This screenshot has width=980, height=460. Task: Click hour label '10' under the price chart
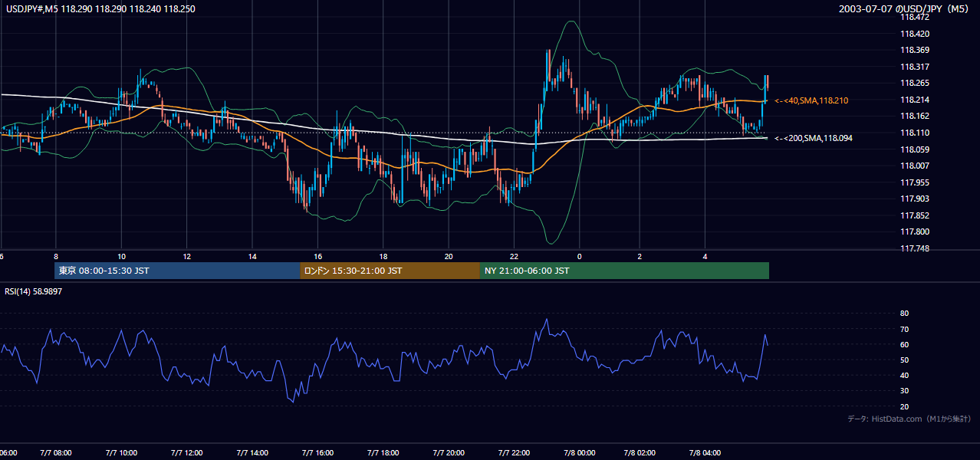point(121,256)
